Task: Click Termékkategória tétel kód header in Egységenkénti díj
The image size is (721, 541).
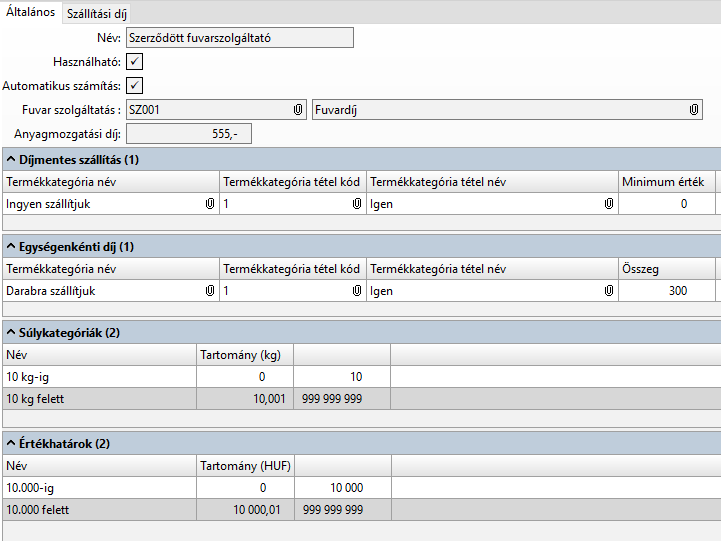Action: pos(293,269)
